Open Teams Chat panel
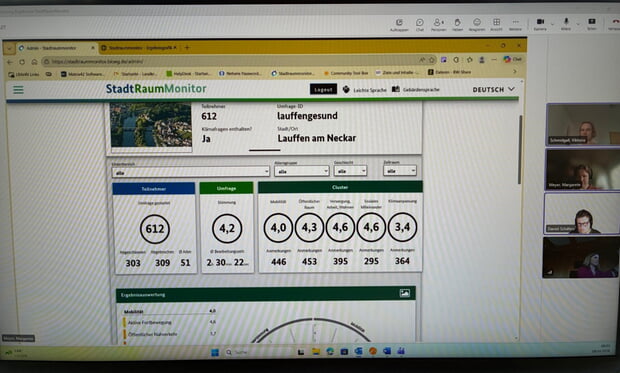620x373 pixels. click(420, 25)
